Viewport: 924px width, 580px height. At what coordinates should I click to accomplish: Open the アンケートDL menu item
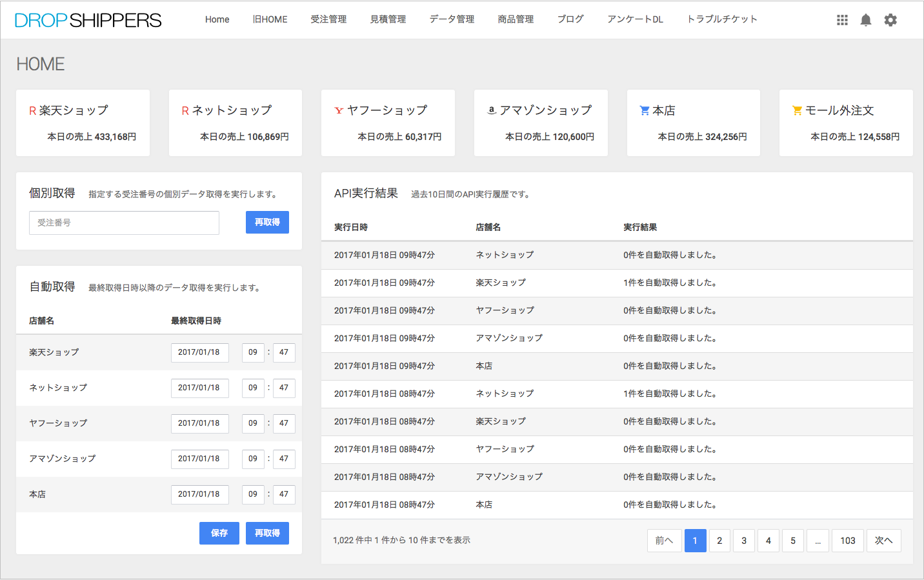pyautogui.click(x=635, y=19)
